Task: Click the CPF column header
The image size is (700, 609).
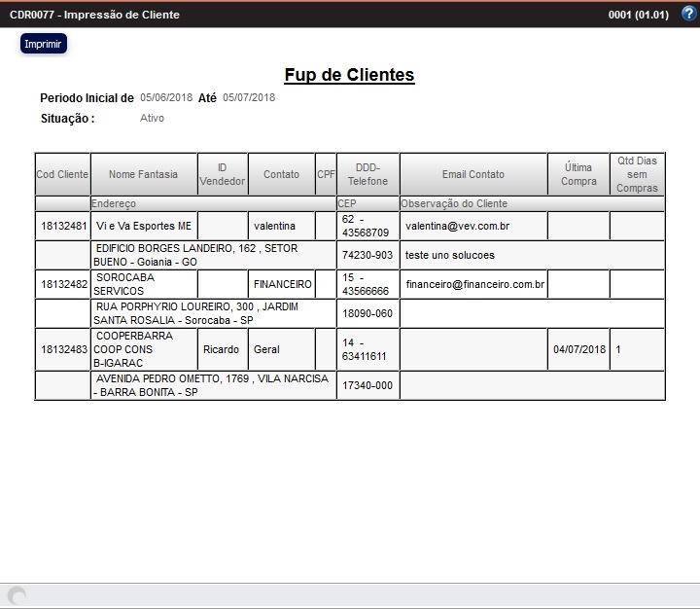Action: point(326,174)
